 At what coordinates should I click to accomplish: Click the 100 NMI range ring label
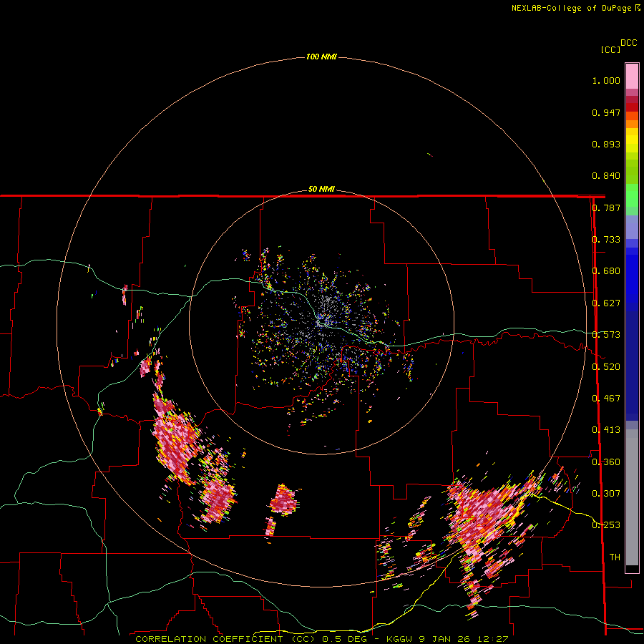coord(321,57)
